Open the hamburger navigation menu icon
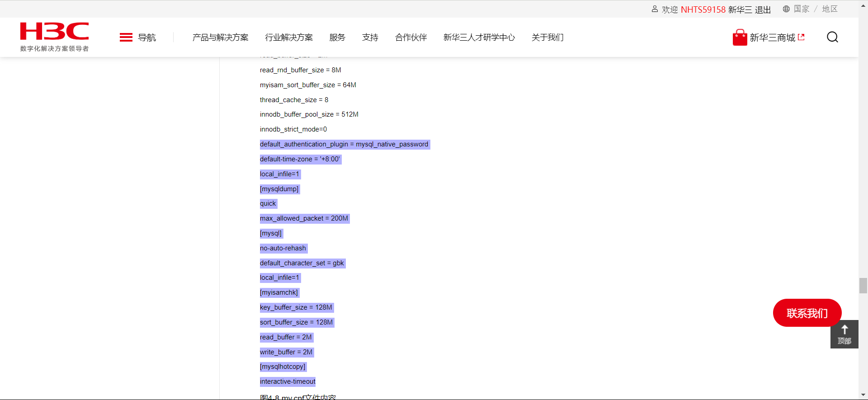 point(126,38)
